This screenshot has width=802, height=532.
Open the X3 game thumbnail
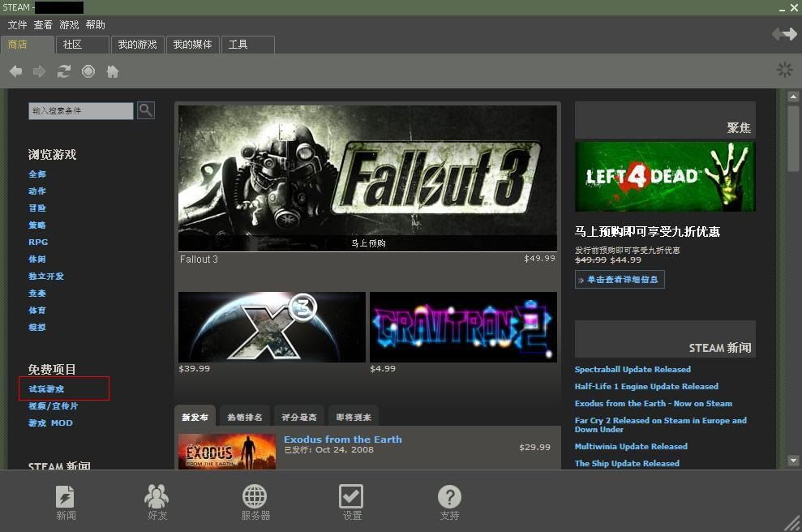(272, 327)
